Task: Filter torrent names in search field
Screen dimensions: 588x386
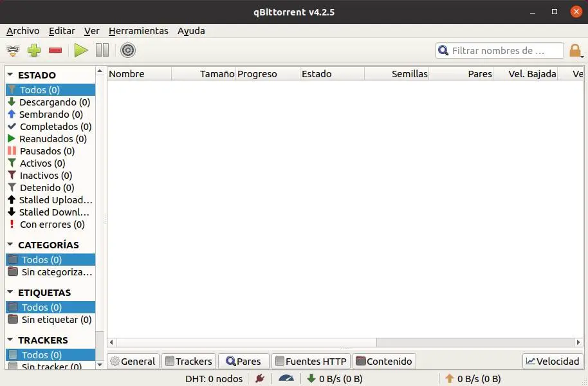Action: [x=499, y=51]
